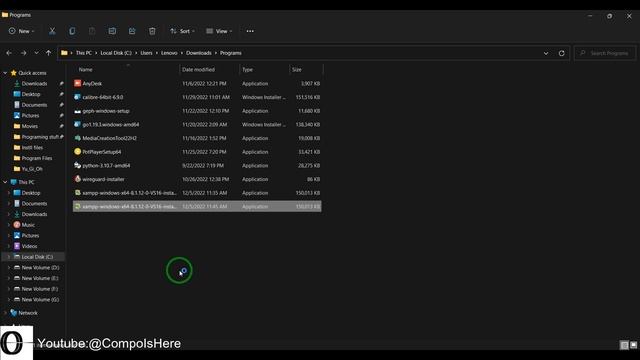This screenshot has width=640, height=360.
Task: Select highlighted xampp installer modified 11:45 AM
Action: click(197, 207)
